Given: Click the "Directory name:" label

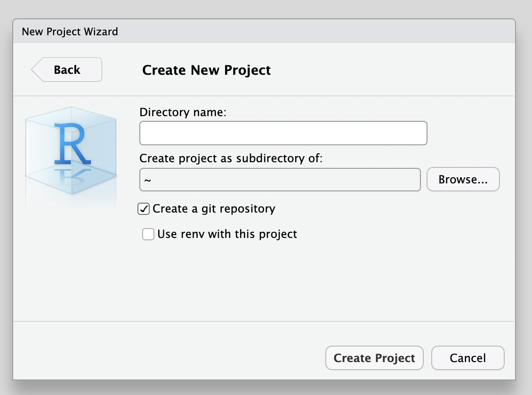Looking at the screenshot, I should (183, 112).
